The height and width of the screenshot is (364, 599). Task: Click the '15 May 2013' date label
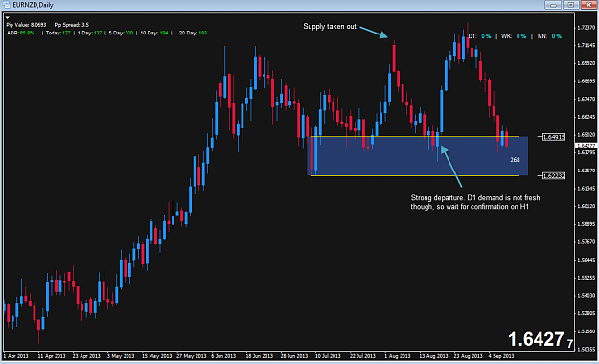point(156,356)
